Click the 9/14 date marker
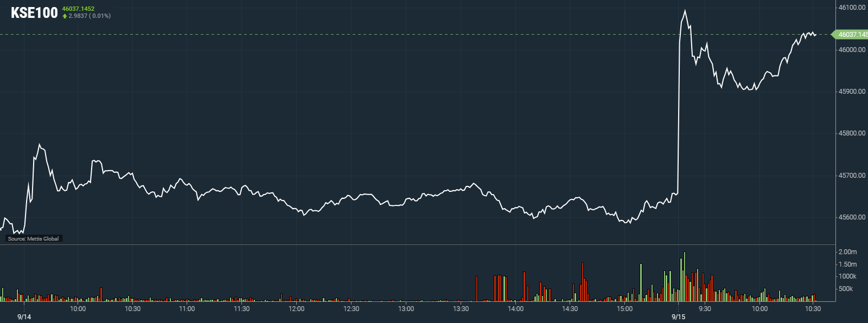 point(24,317)
